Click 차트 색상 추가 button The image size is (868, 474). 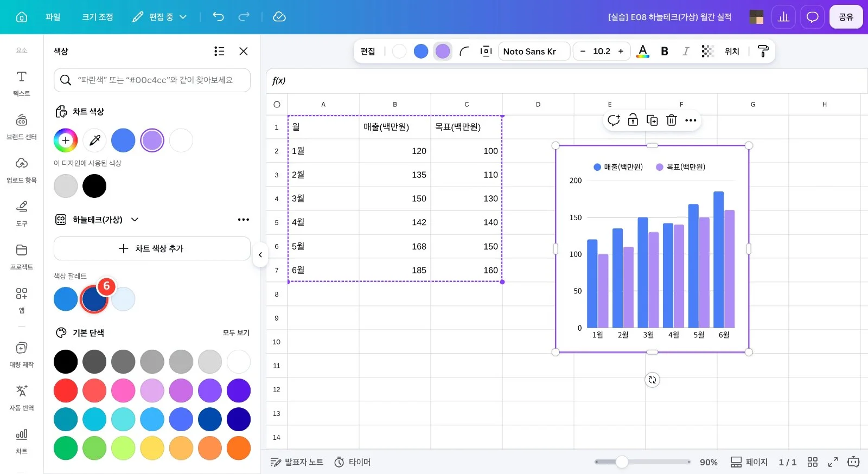152,248
